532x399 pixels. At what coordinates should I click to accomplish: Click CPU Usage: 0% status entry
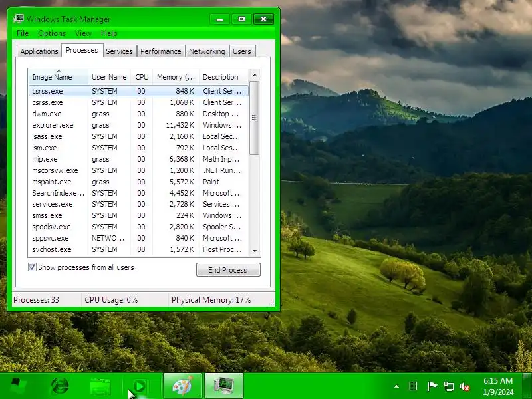point(111,300)
